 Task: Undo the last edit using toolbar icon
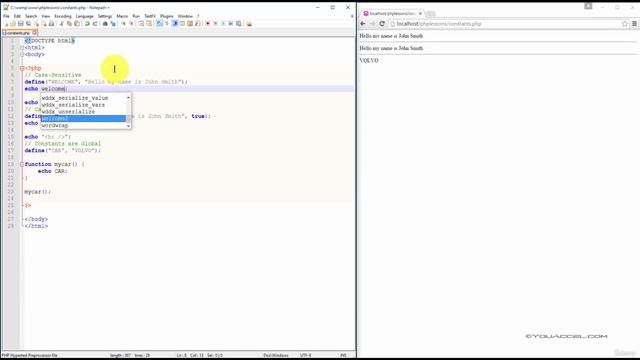(x=87, y=24)
